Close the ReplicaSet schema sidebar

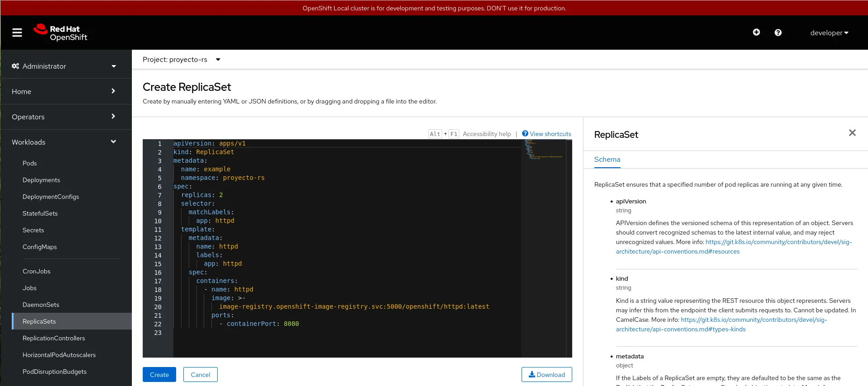click(852, 133)
